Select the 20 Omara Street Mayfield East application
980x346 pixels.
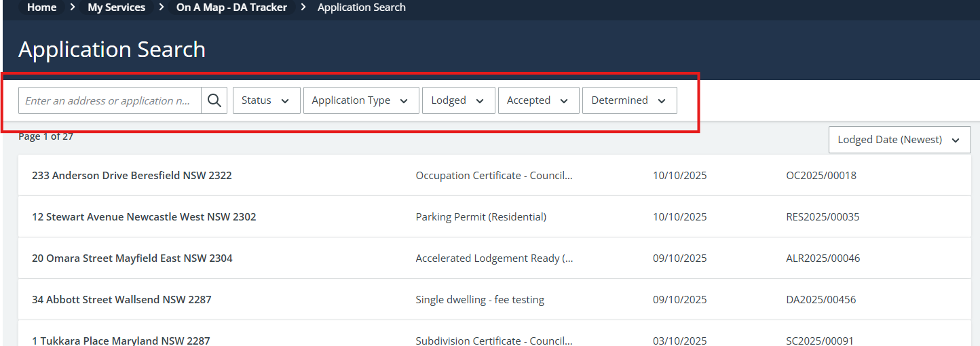[132, 258]
